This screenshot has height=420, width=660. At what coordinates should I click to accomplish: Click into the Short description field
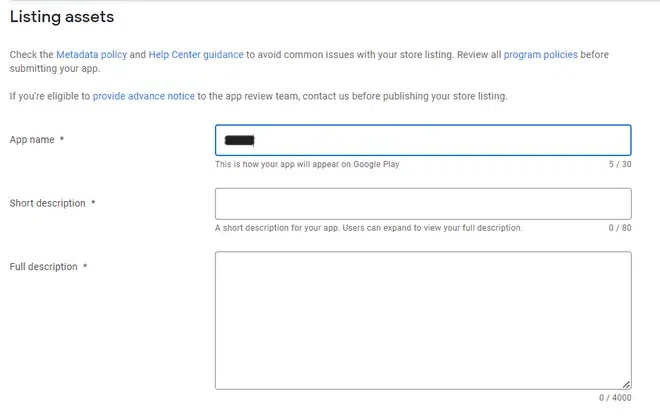pos(423,204)
